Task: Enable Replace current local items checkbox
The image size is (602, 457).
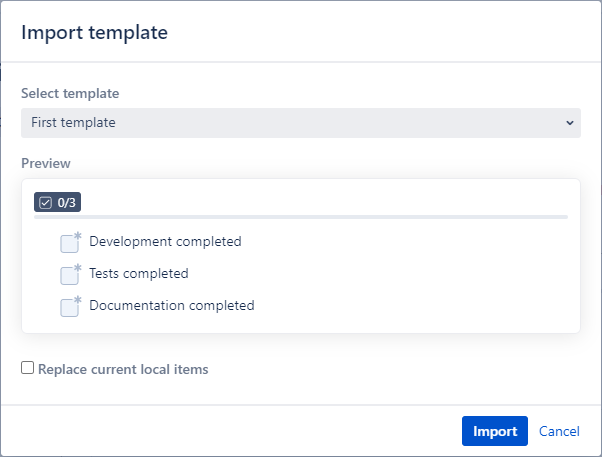Action: [x=28, y=368]
